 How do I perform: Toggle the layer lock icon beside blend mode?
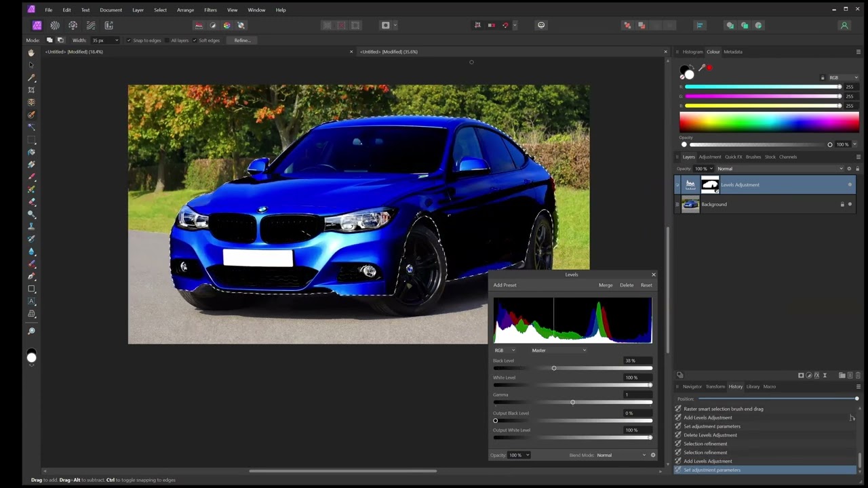[x=857, y=168]
